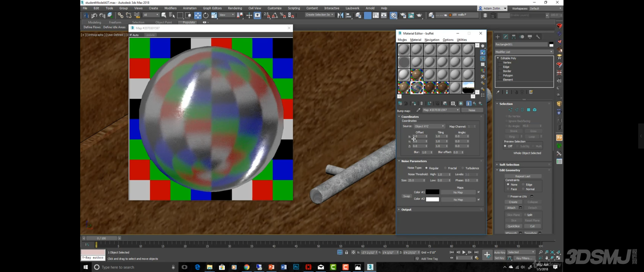The image size is (644, 272).
Task: Open the Color #1 black swatch
Action: pos(432,192)
